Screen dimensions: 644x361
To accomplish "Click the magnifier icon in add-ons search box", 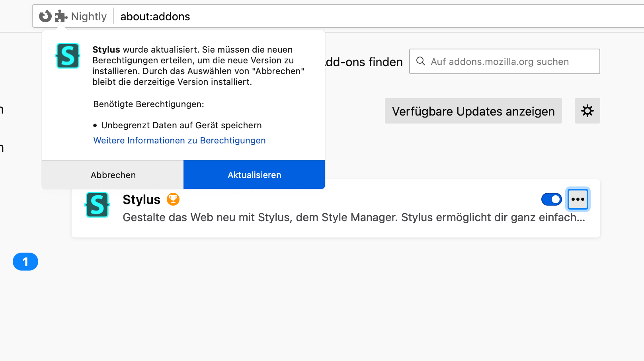I will pyautogui.click(x=421, y=61).
